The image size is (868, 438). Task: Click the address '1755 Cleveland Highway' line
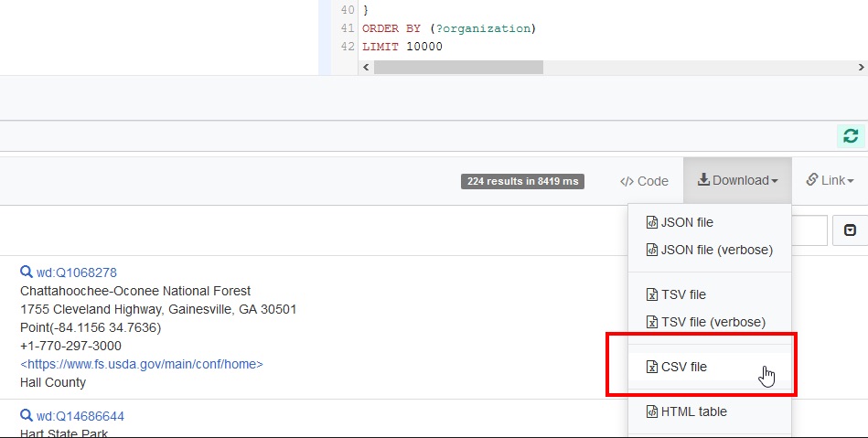[x=158, y=309]
